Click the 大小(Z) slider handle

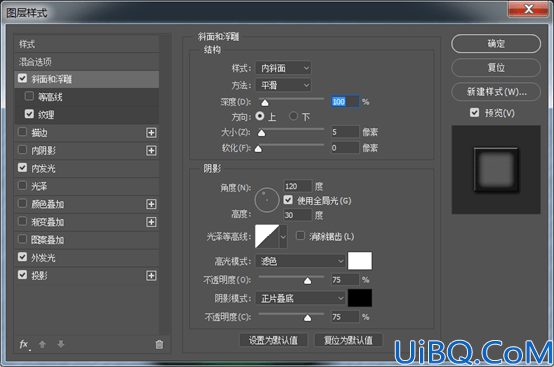(x=261, y=133)
